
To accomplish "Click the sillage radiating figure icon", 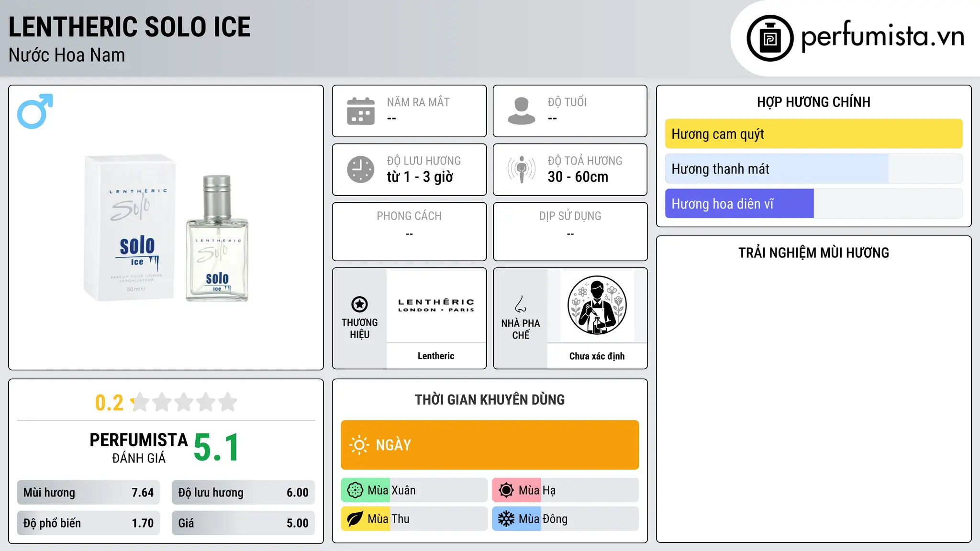I will (522, 169).
